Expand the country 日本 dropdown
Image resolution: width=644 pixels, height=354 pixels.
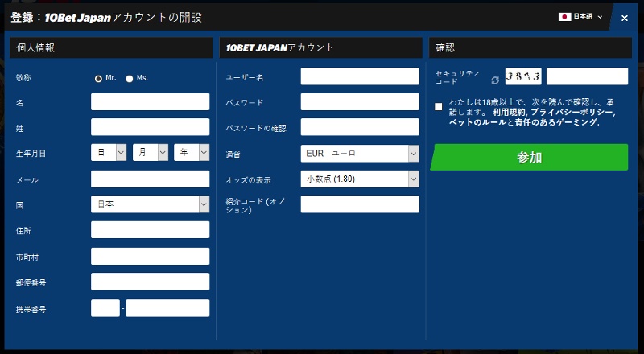pos(150,204)
